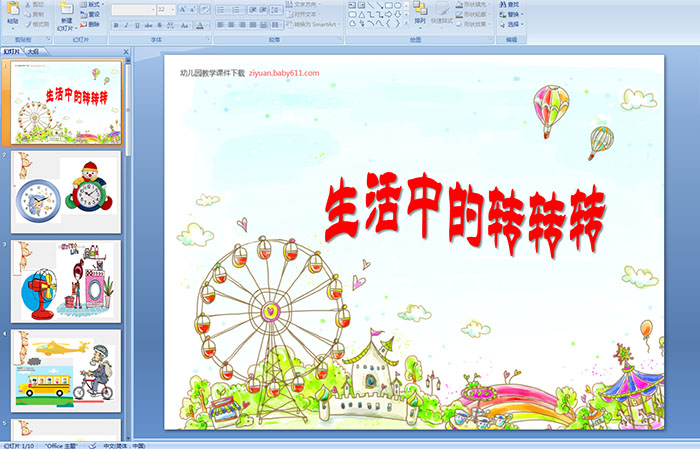The width and height of the screenshot is (700, 449).
Task: Open the Text Direction (文字方向) dropdown
Action: (304, 4)
